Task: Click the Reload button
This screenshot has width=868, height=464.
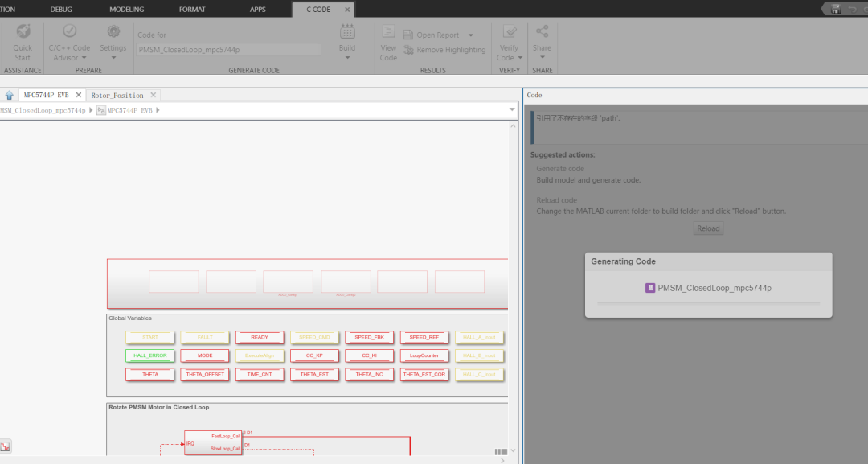Action: coord(708,228)
